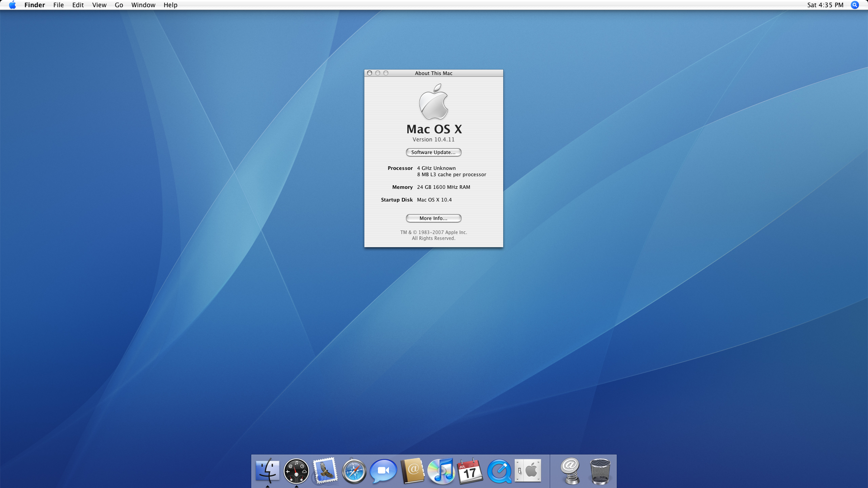Click the Spotlight search icon
Viewport: 868px width, 488px height.
coord(854,5)
